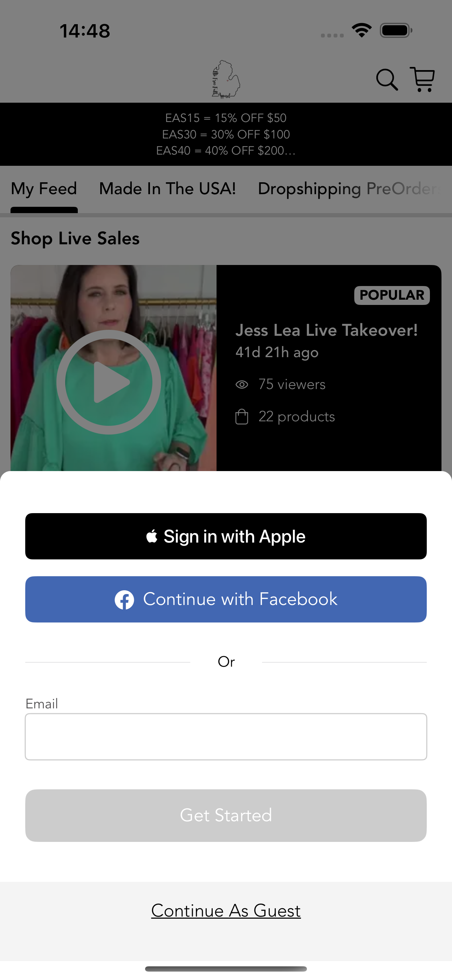The width and height of the screenshot is (452, 980).
Task: Tap the battery status icon
Action: click(396, 30)
